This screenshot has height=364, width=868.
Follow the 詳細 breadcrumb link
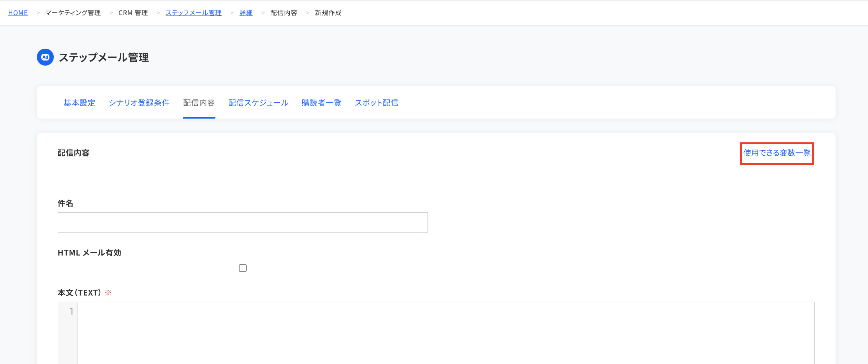coord(246,13)
